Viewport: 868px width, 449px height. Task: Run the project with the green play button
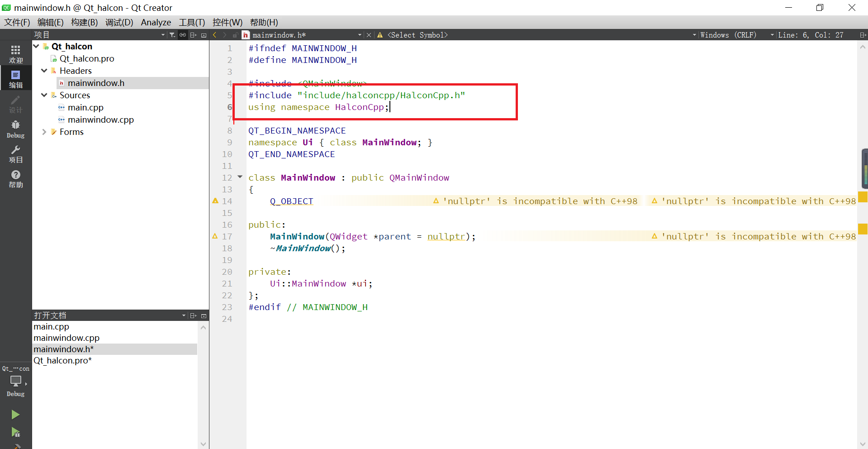[x=15, y=414]
